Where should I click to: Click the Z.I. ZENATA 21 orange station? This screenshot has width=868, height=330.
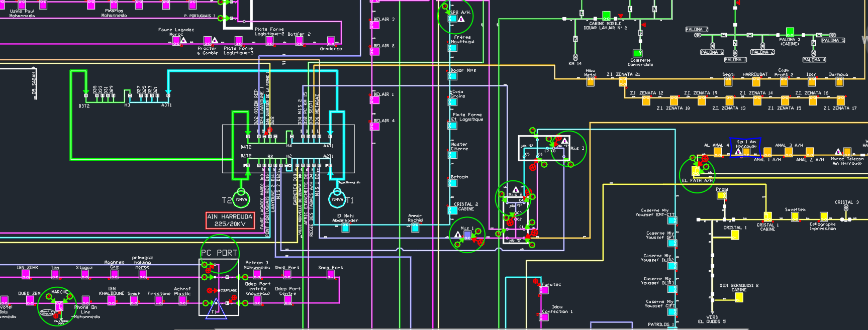click(x=623, y=81)
